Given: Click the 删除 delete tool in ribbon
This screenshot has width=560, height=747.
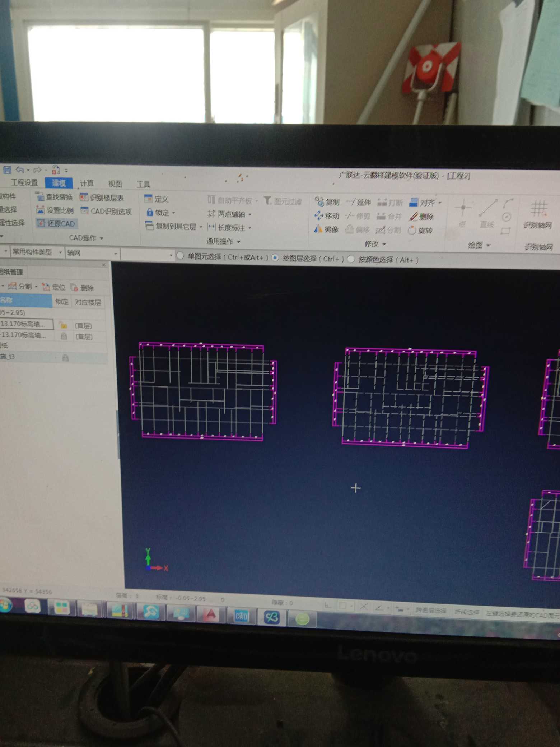Looking at the screenshot, I should coord(421,216).
